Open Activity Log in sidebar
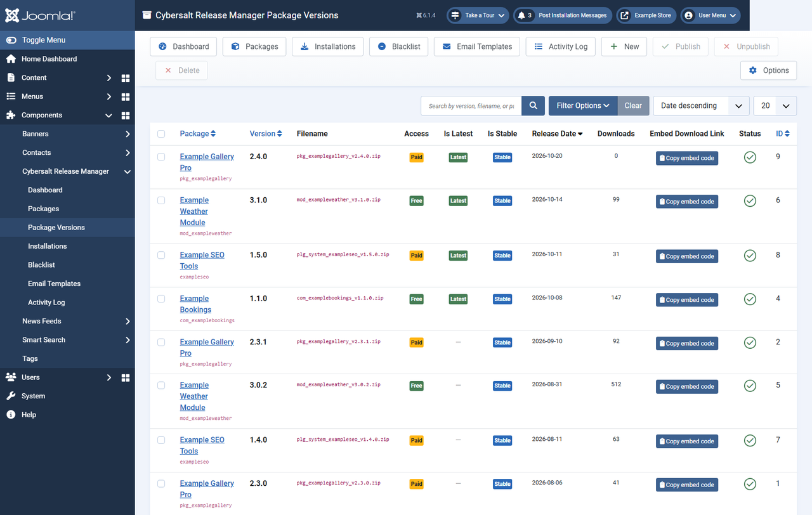812x515 pixels. (x=46, y=303)
